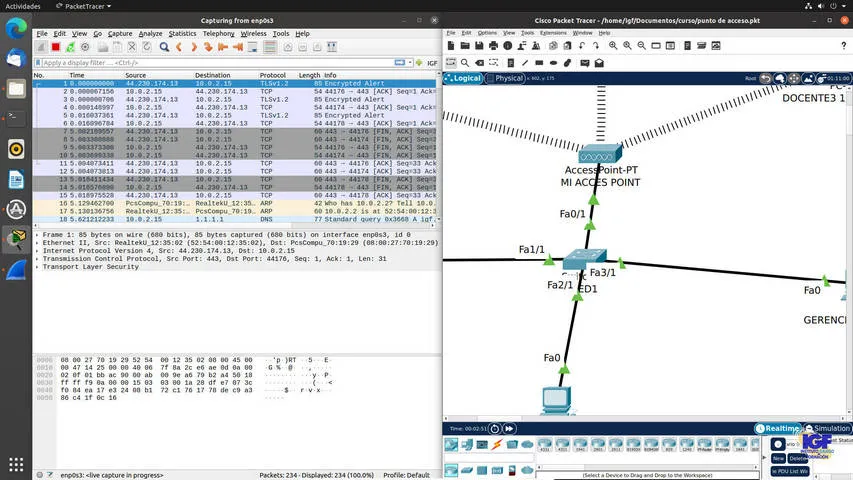Open Wireshark Telephony menu
The image size is (853, 480).
coord(219,33)
